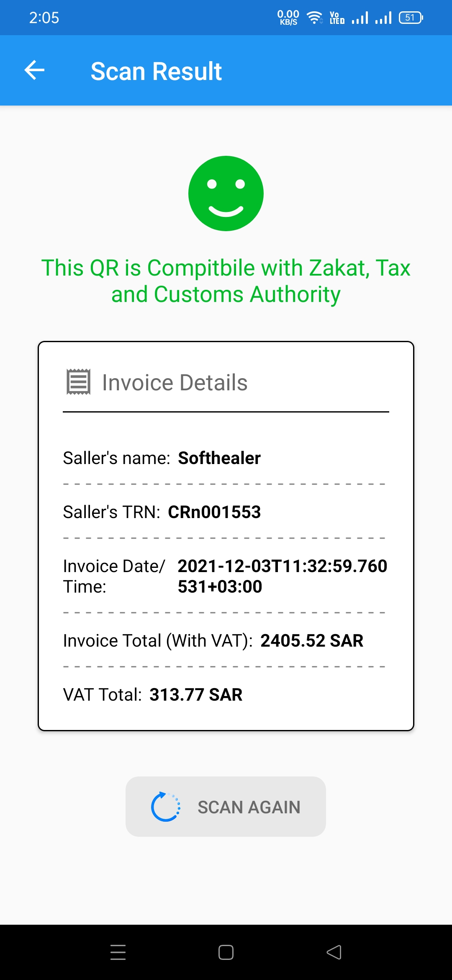
Task: Tap the blue refresh circle icon
Action: 166,807
